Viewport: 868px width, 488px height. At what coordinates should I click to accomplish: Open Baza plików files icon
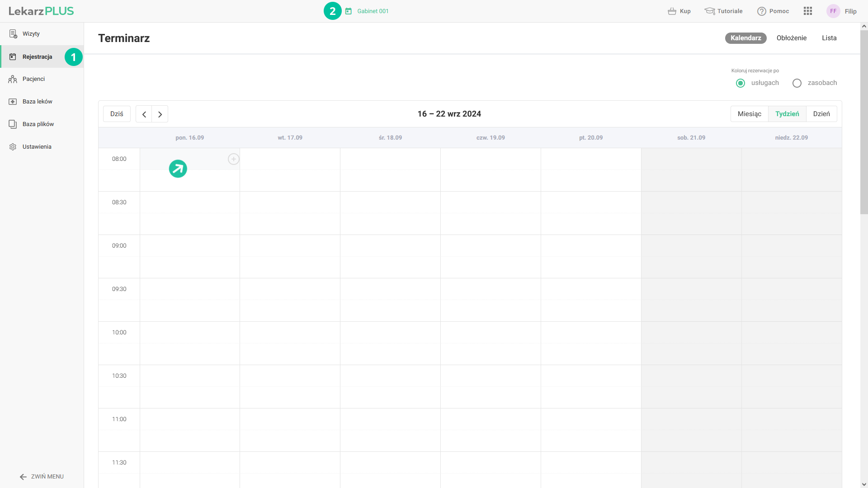pos(13,124)
